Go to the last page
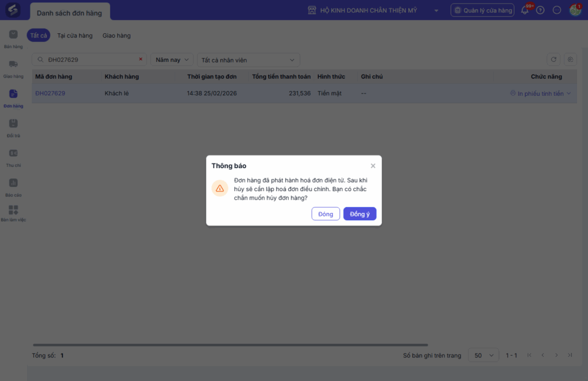This screenshot has width=588, height=381. 570,355
